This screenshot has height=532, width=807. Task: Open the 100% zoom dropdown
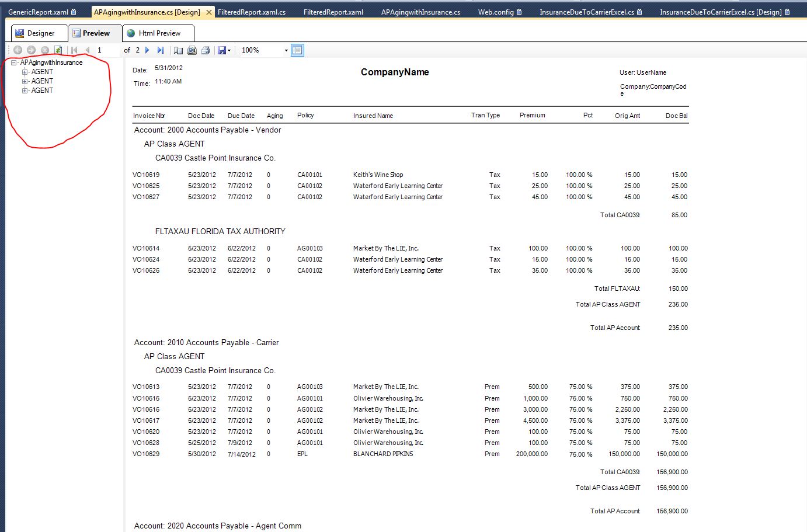(286, 50)
